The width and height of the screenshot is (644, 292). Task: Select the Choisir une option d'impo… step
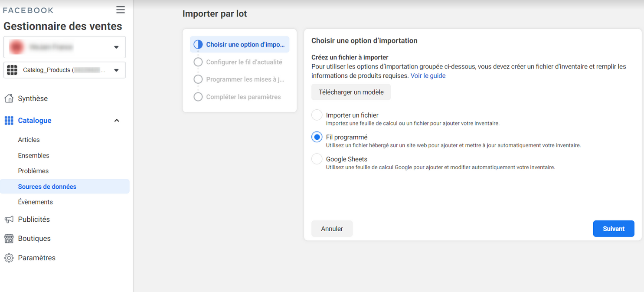click(240, 44)
